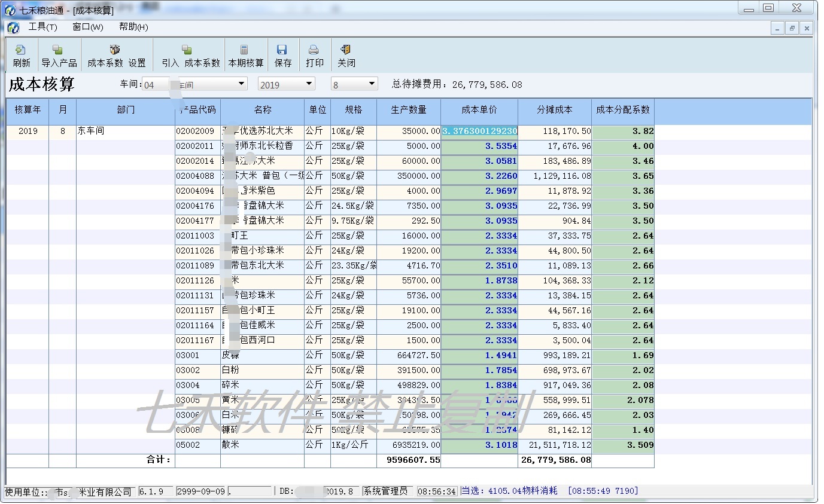This screenshot has height=504, width=824.
Task: Click allocated cost 21,511,718.12 cell
Action: (x=555, y=445)
